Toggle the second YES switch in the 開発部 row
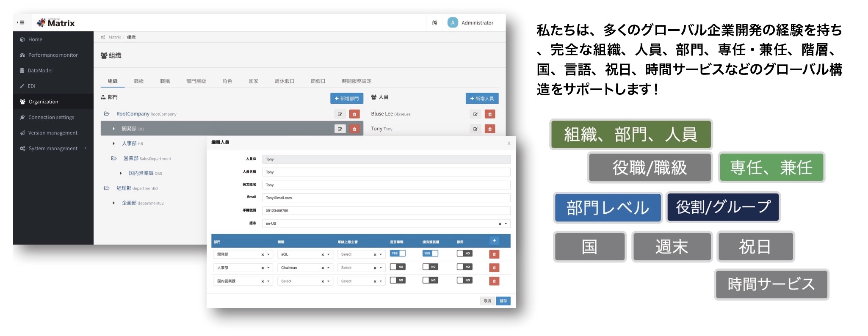 430,253
